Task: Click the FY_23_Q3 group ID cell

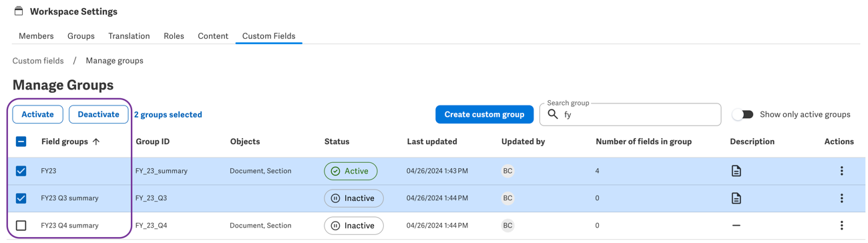Action: [x=151, y=198]
